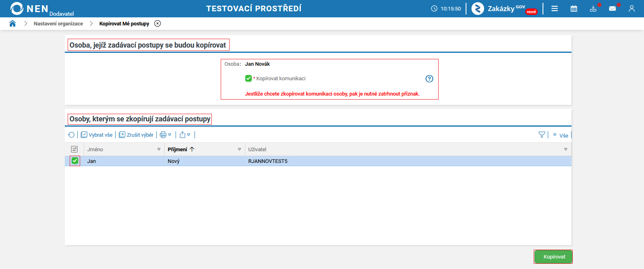Select the RJANNOVTEST5 cell
The height and width of the screenshot is (269, 644).
pyautogui.click(x=268, y=161)
